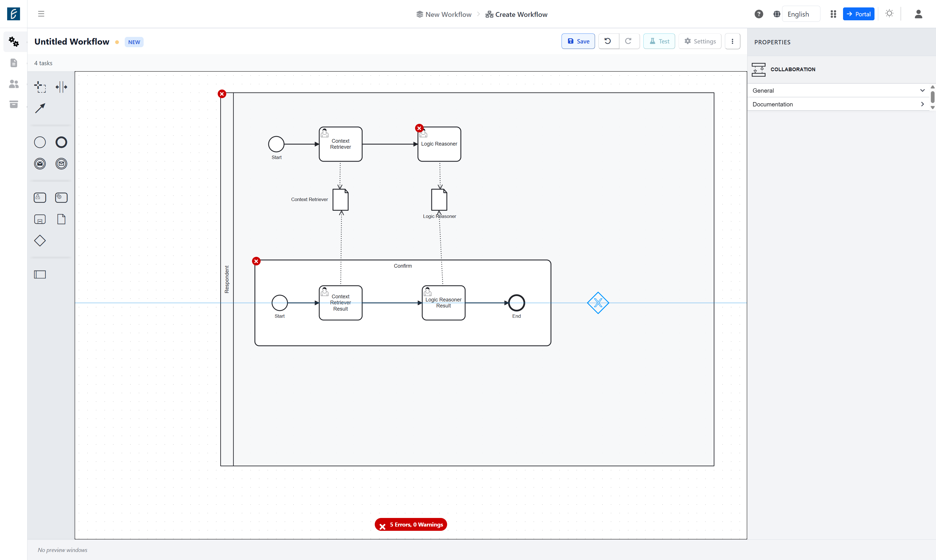Open the apps grid icon

(833, 14)
